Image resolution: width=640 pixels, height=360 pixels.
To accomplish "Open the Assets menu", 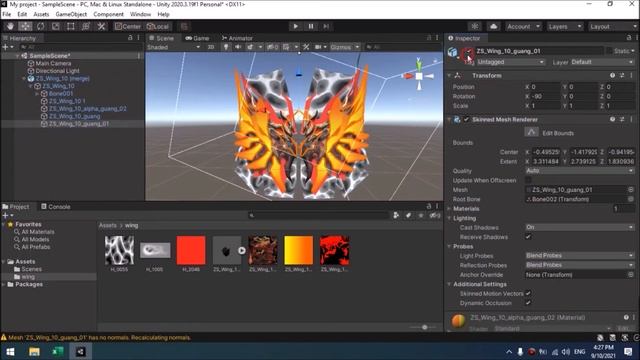I will (41, 14).
